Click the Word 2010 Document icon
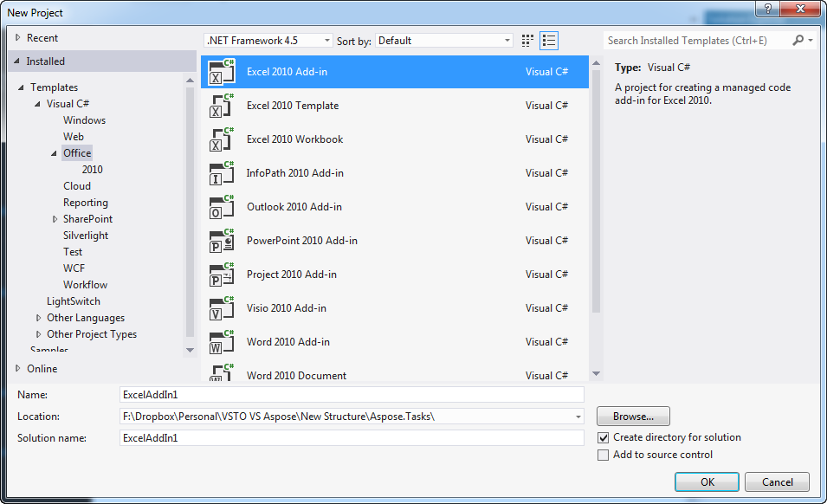This screenshot has height=504, width=827. click(x=222, y=372)
